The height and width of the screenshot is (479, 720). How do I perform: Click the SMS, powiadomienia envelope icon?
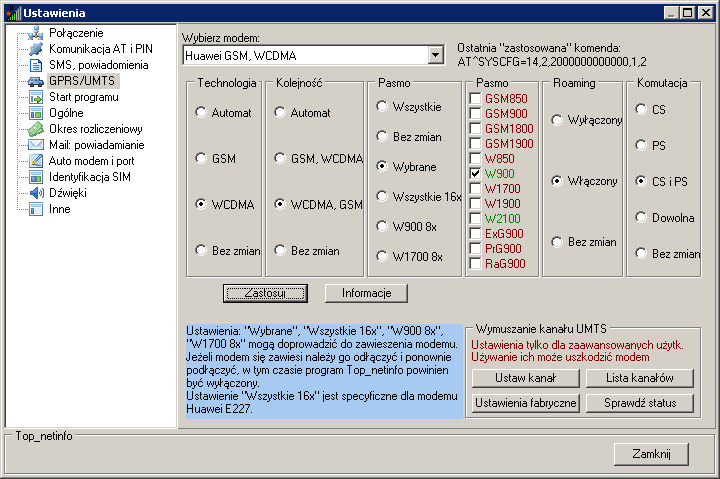click(x=36, y=65)
